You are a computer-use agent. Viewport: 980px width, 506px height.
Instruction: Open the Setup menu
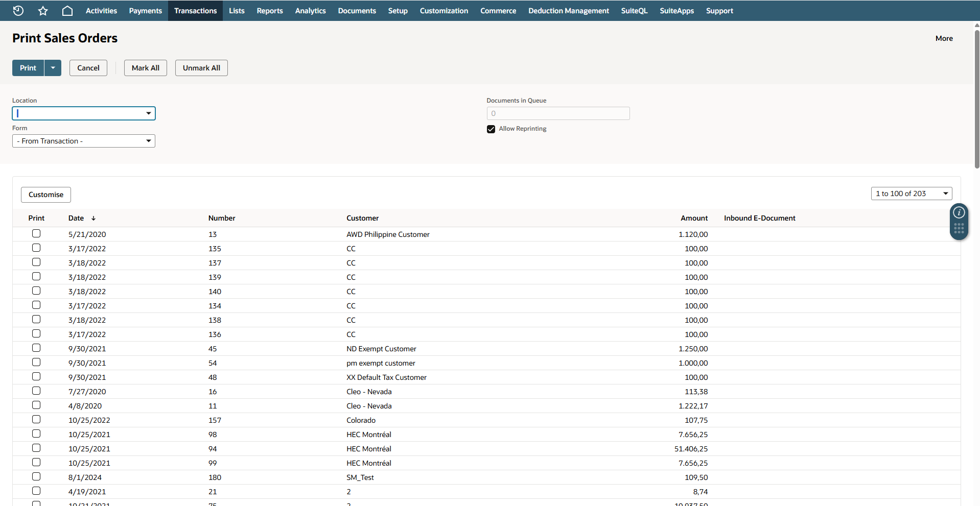tap(398, 11)
